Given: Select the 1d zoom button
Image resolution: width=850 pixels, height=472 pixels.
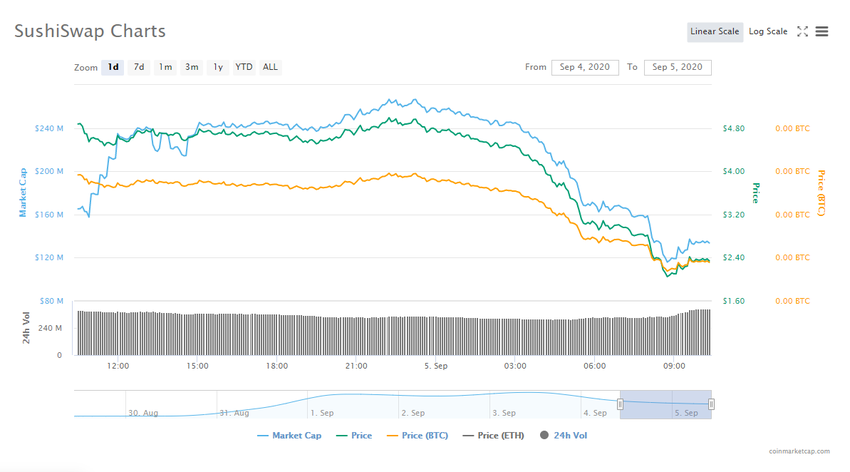Looking at the screenshot, I should pyautogui.click(x=113, y=67).
